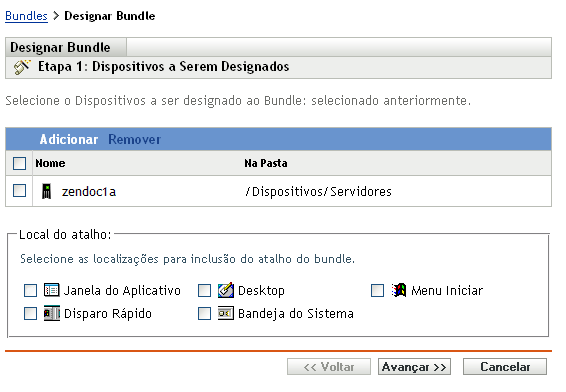Screen dimensions: 566x392
Task: Enable the Menu Iniciar checkbox
Action: click(x=378, y=290)
